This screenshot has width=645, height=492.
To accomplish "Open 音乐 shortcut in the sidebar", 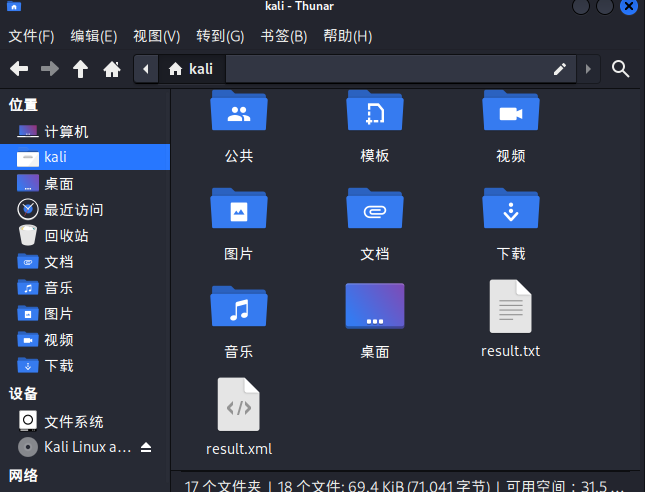I will (85, 288).
